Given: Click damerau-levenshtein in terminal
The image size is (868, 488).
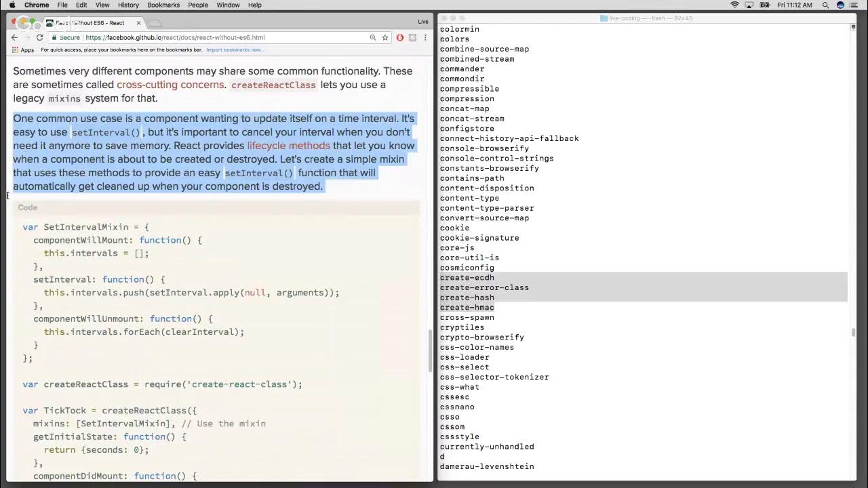Looking at the screenshot, I should click(x=487, y=466).
